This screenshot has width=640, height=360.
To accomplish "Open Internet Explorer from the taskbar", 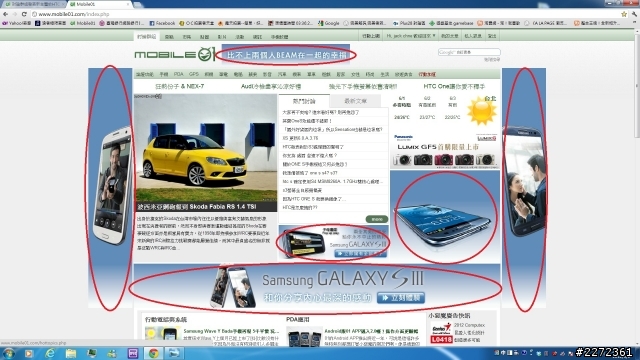I will coord(49,353).
